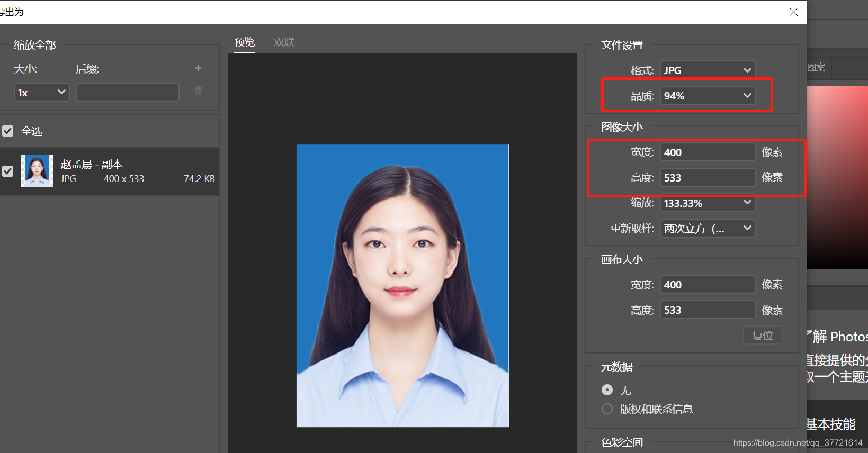868x453 pixels.
Task: Open the JPG format dropdown
Action: 708,70
